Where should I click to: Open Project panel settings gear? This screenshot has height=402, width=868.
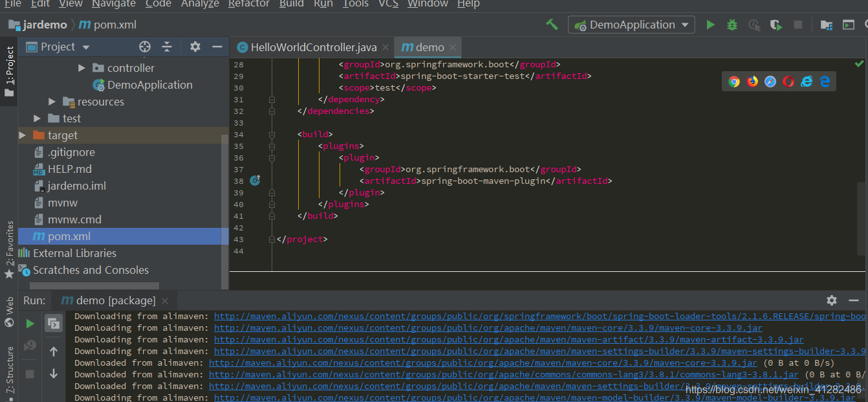coord(195,47)
